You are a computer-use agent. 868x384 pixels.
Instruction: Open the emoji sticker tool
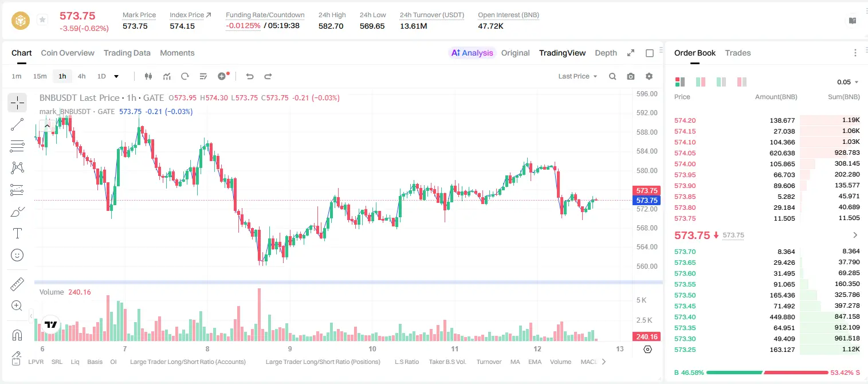click(17, 255)
